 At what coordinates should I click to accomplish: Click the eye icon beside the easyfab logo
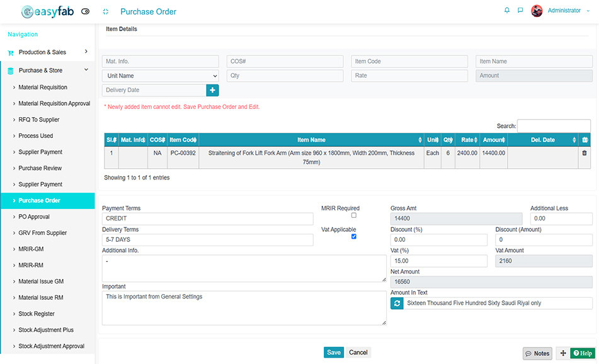86,11
